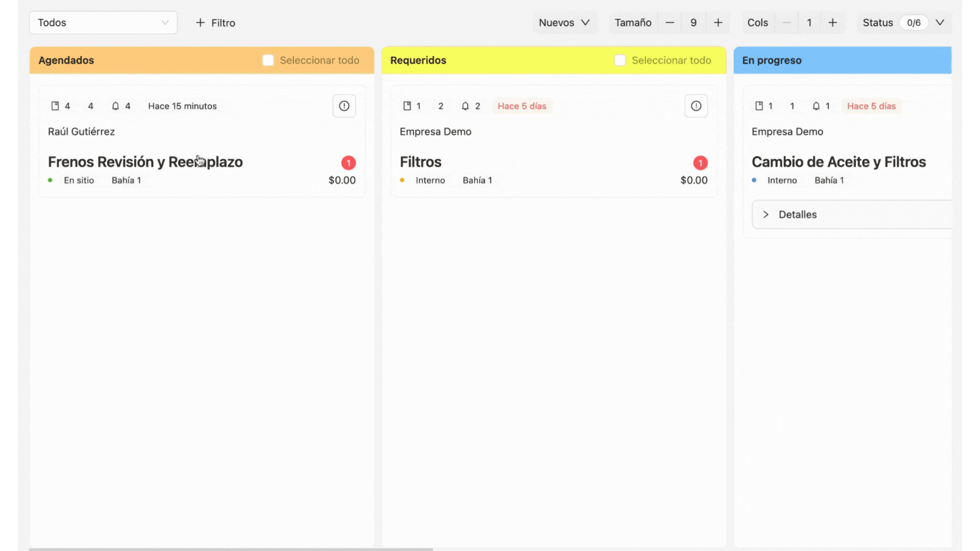Screen dimensions: 980x551
Task: Click document icon on Cambio de Aceite card
Action: pyautogui.click(x=759, y=106)
